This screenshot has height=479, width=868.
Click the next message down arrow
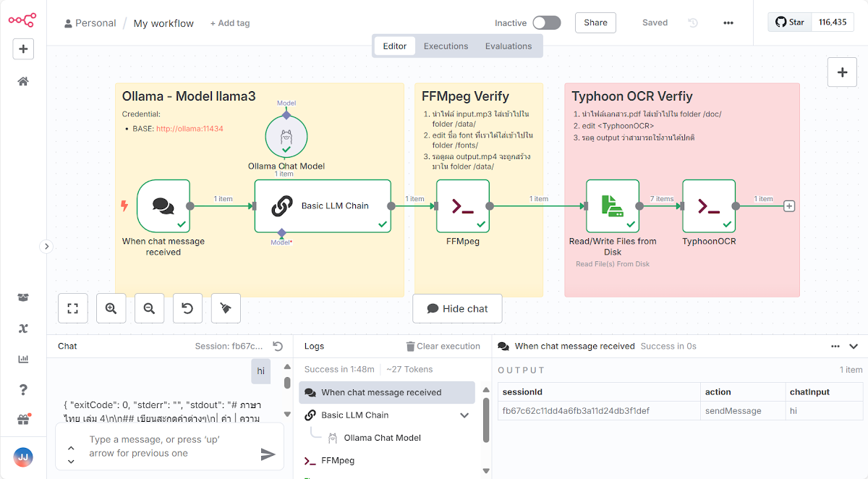71,460
